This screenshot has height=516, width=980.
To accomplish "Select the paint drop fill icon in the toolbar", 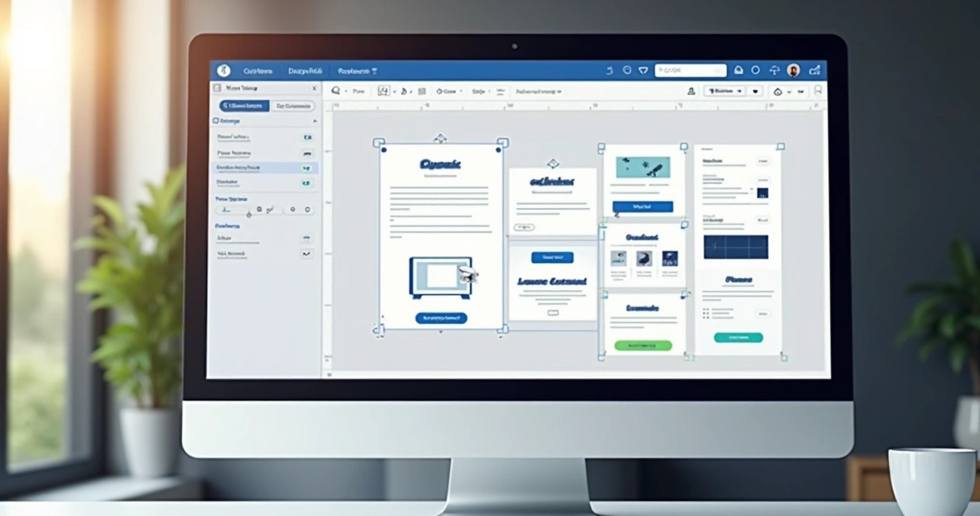I will tap(404, 91).
